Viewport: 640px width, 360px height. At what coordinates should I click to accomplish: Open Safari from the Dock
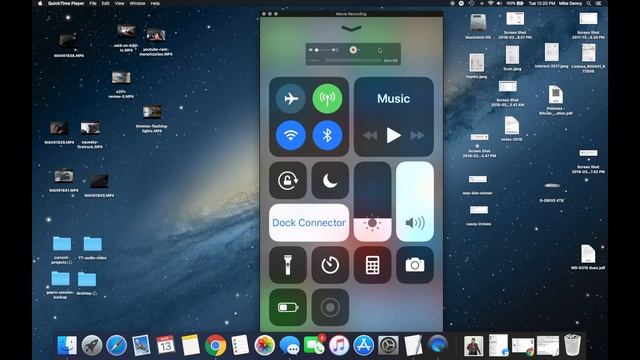point(116,345)
